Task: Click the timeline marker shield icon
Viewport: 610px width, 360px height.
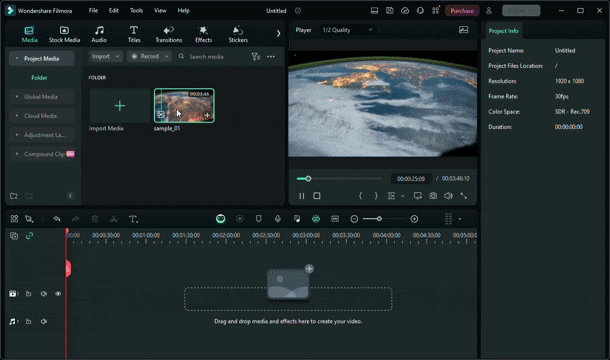Action: point(258,219)
